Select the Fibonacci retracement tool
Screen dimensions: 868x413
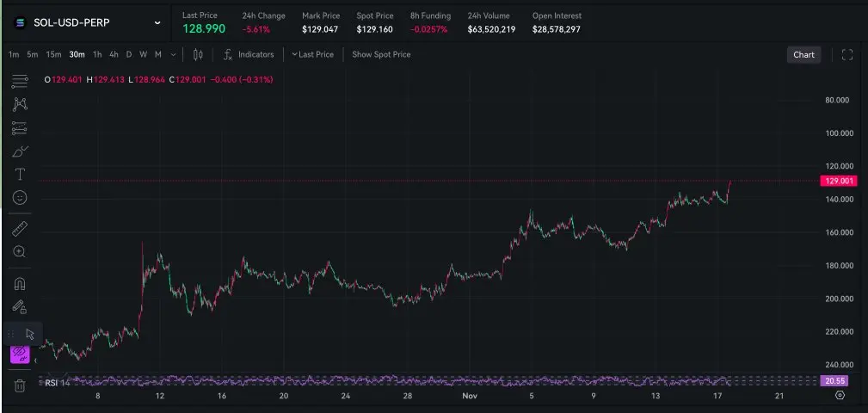click(20, 128)
